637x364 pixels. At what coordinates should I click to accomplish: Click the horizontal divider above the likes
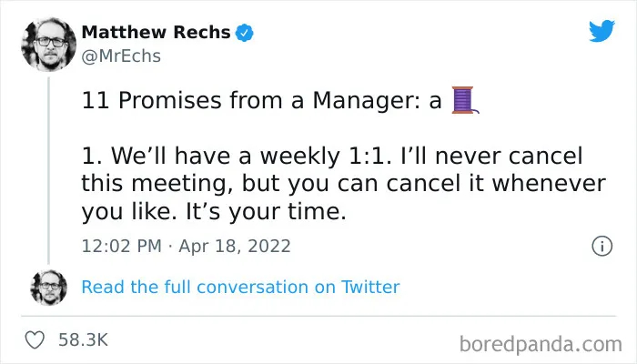coord(318,316)
